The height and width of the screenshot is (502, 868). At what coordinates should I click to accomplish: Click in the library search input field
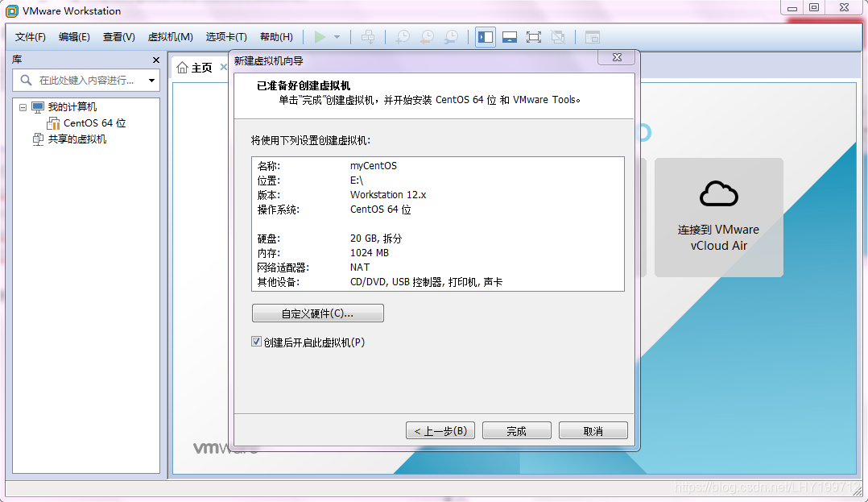click(x=86, y=81)
